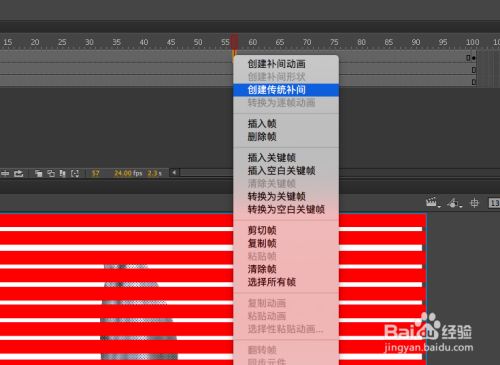Select the masked grey shape on stage
Screen dimensions: 500x365
click(x=138, y=313)
